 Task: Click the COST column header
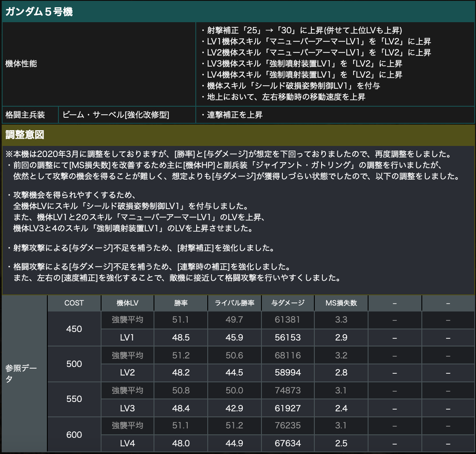coord(74,303)
